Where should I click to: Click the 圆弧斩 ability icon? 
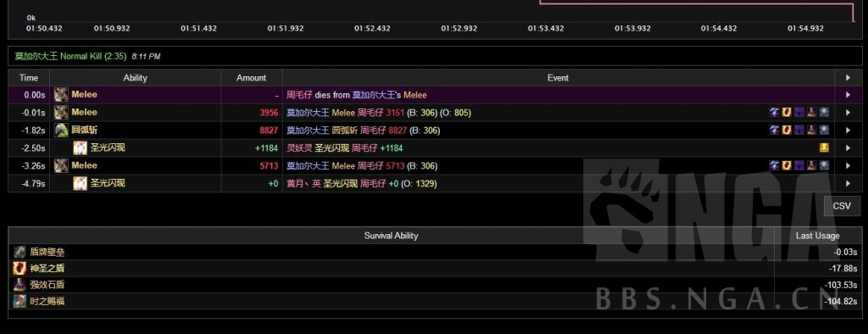point(61,131)
